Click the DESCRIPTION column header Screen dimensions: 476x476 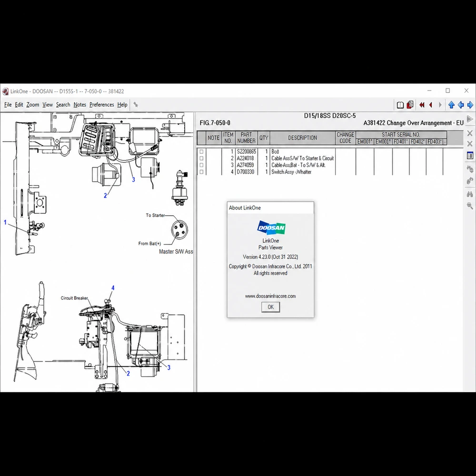[x=302, y=138]
